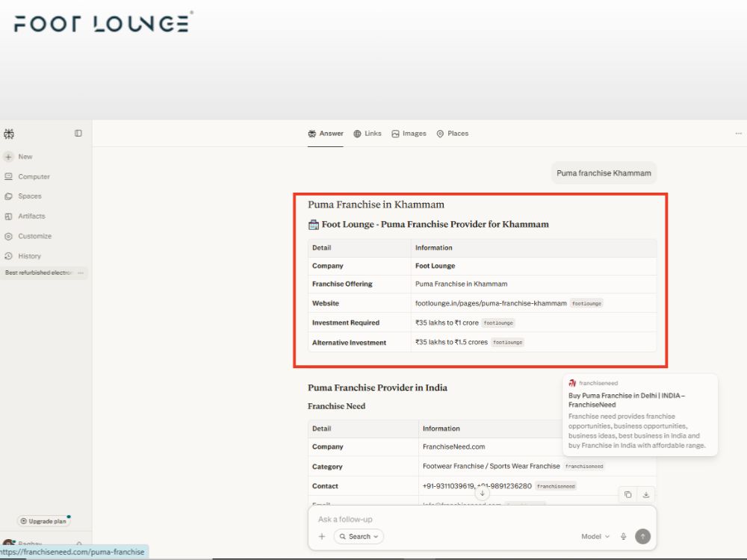Click the Foot Lounge logo banner

click(x=103, y=23)
